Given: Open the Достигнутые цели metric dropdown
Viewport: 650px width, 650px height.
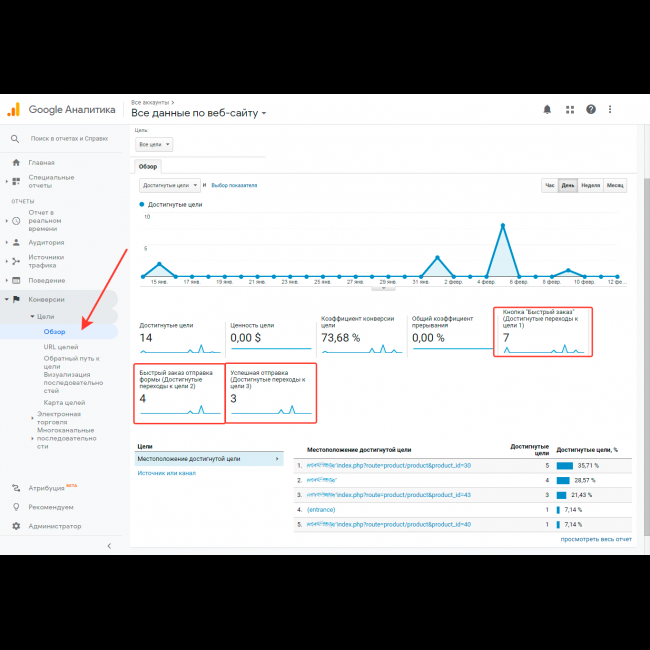Looking at the screenshot, I should tap(170, 185).
